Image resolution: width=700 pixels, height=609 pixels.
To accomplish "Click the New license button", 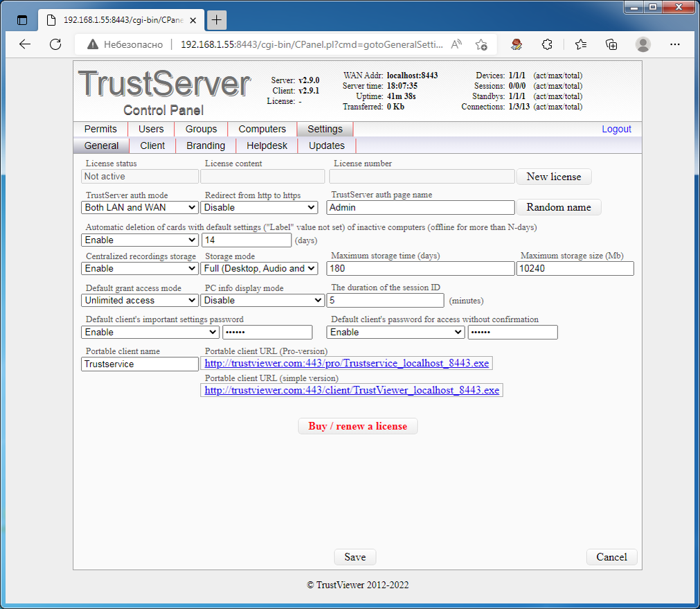I will point(554,177).
